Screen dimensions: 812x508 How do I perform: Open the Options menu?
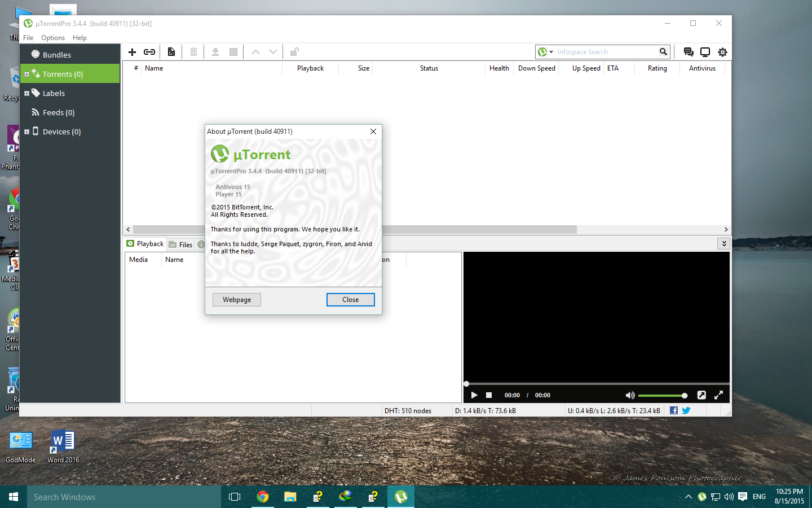tap(53, 38)
